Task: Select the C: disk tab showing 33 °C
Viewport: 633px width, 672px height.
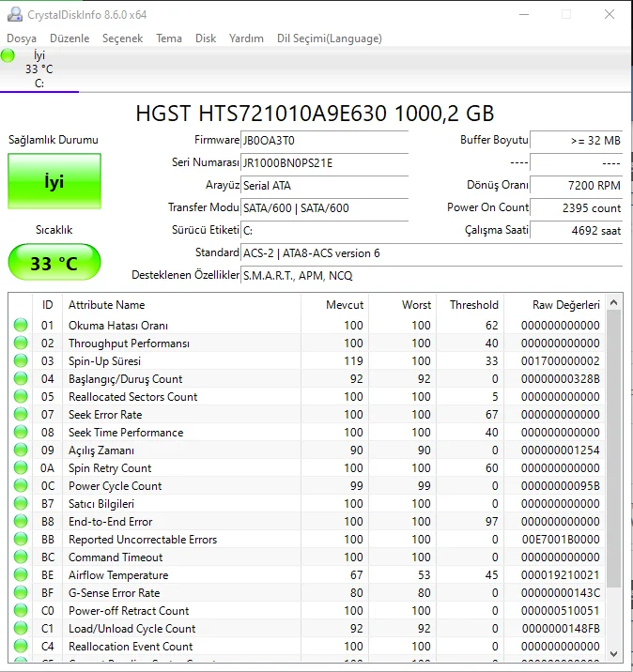Action: [x=39, y=69]
